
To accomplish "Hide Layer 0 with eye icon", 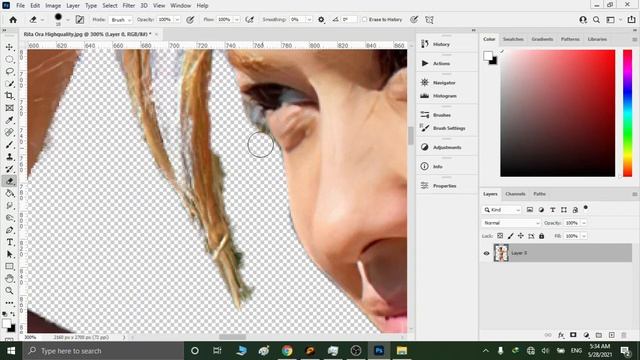I will click(487, 253).
